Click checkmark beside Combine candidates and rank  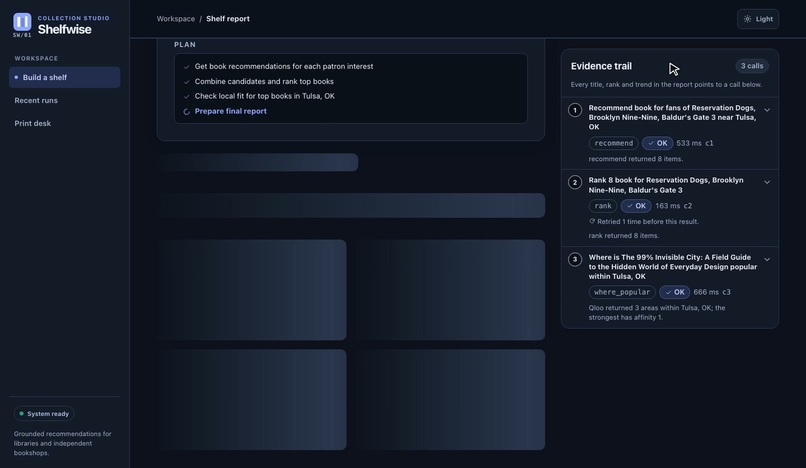coord(187,82)
